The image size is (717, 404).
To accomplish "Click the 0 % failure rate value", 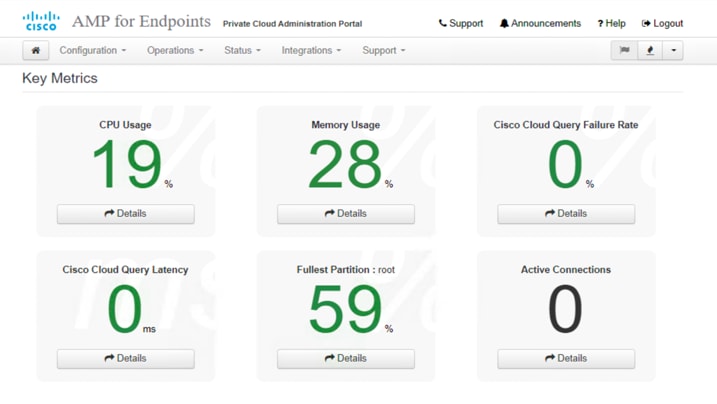I will (x=565, y=165).
